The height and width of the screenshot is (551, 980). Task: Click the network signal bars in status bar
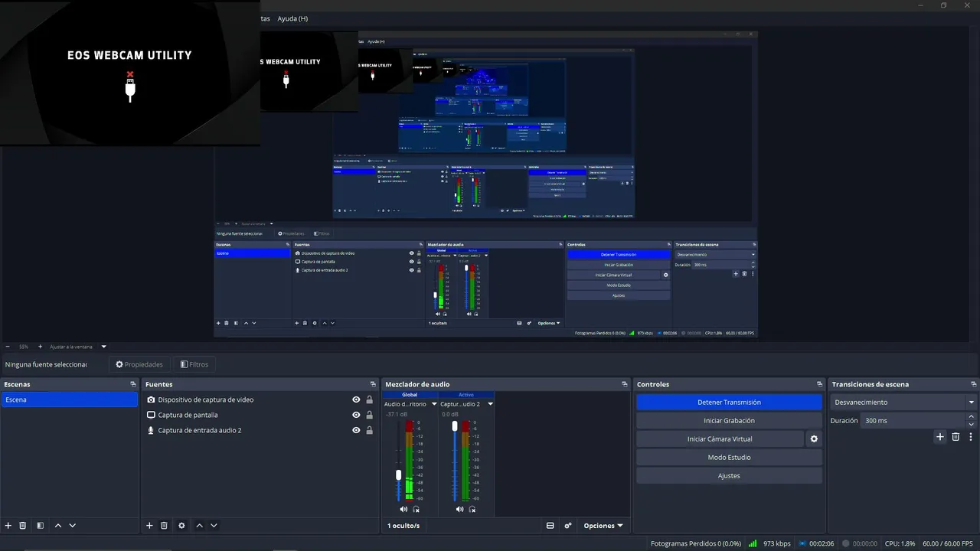753,543
